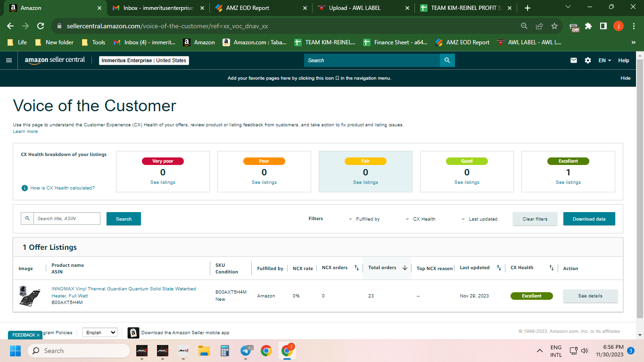Click the taskbar volume icon
Image resolution: width=644 pixels, height=362 pixels.
point(585,351)
